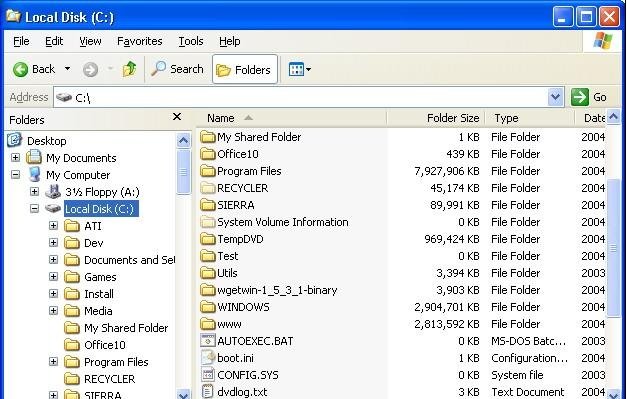
Task: Select Utils folder icon
Action: click(x=208, y=273)
